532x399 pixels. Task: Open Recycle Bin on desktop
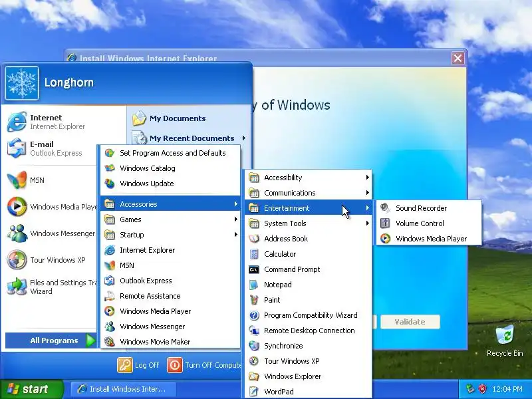pos(505,340)
